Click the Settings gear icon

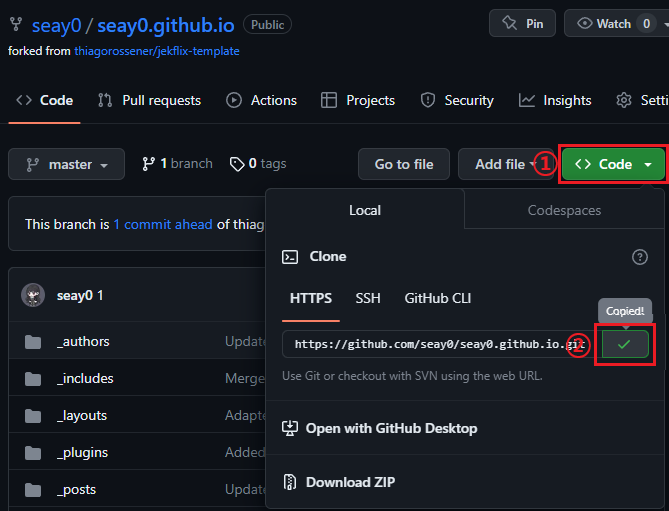point(624,100)
